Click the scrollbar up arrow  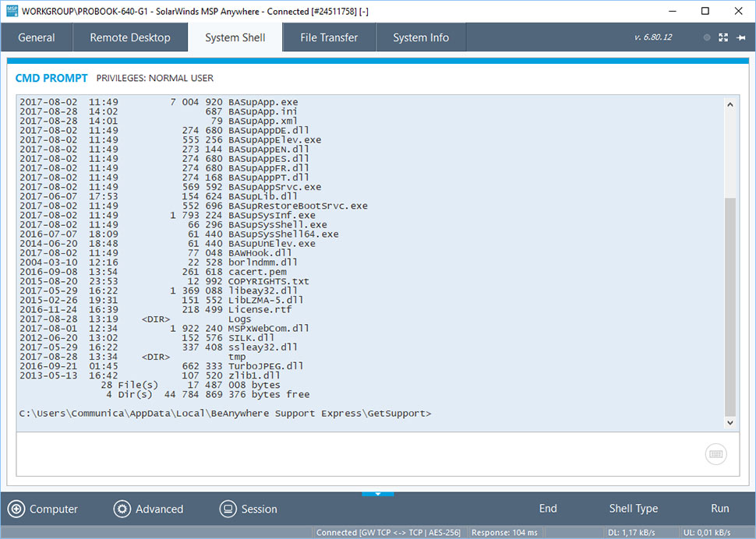click(730, 104)
